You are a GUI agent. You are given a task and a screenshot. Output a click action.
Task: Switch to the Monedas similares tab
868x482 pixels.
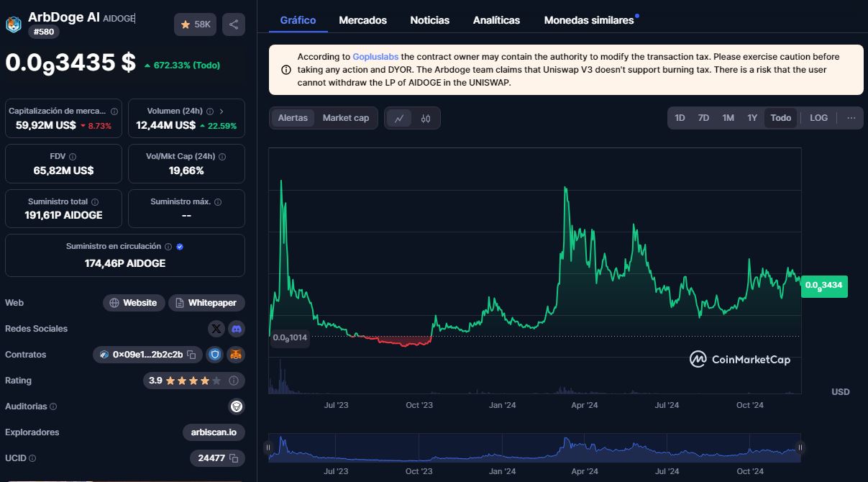coord(589,20)
